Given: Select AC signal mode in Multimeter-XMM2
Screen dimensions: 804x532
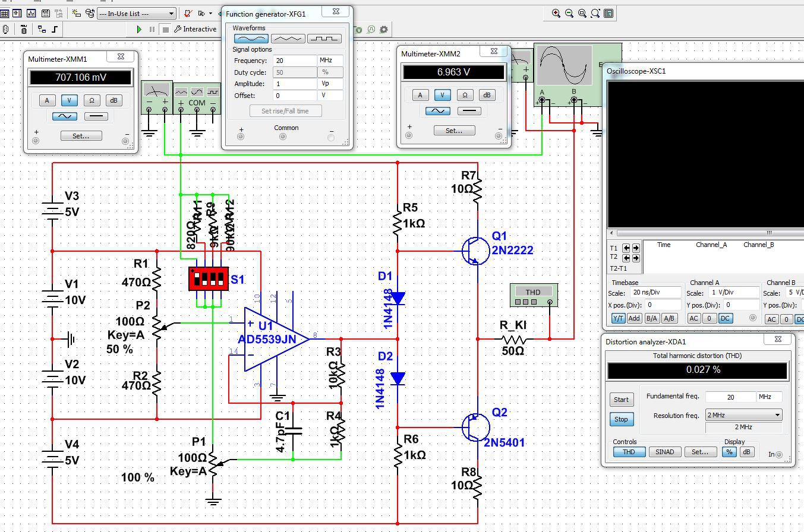Looking at the screenshot, I should [x=438, y=111].
